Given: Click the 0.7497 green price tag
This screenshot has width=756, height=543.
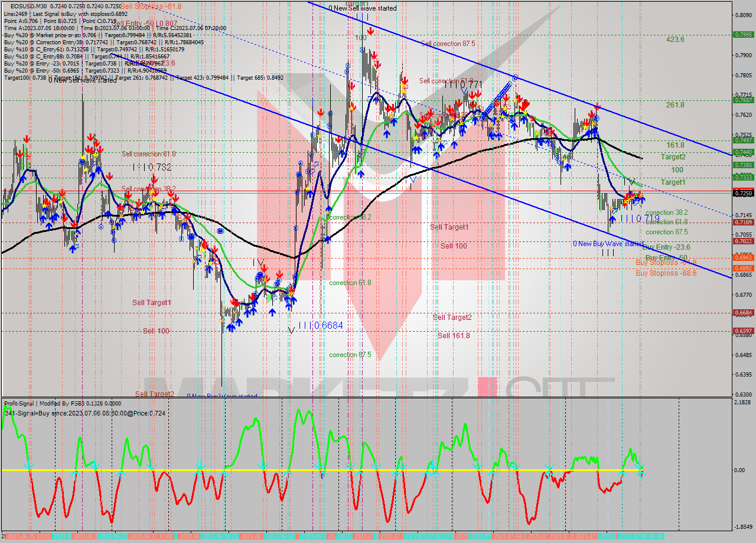Looking at the screenshot, I should coord(742,140).
